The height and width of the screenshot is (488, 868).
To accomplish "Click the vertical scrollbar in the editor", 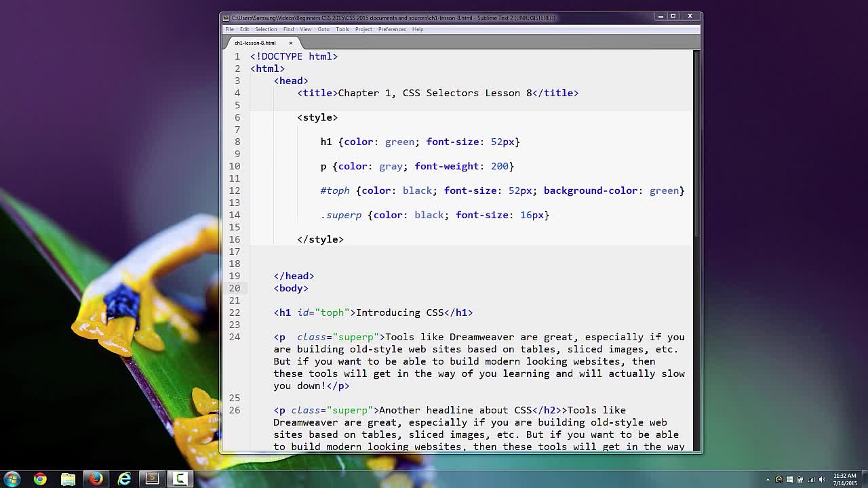I will pos(696,142).
